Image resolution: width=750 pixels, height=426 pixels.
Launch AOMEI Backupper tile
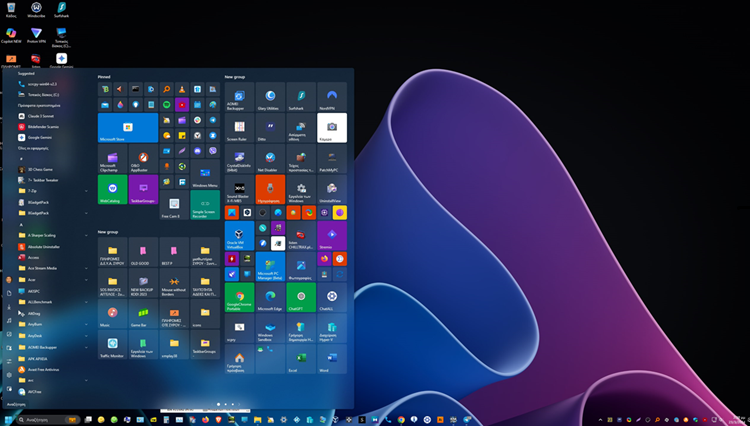click(239, 97)
